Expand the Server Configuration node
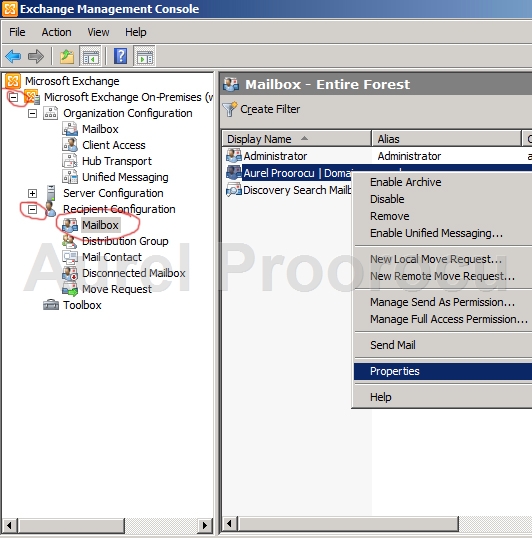Viewport: 532px width, 538px height. 32,194
